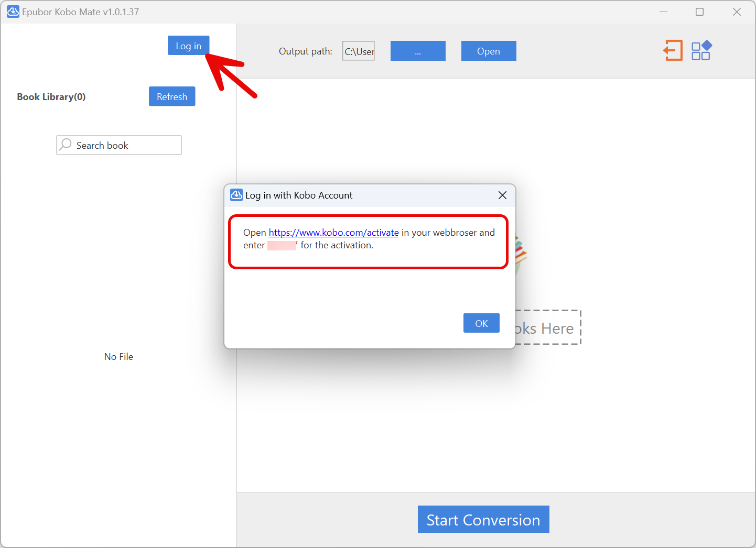Viewport: 756px width, 548px height.
Task: Click the orange sign-out arrow icon
Action: click(673, 51)
